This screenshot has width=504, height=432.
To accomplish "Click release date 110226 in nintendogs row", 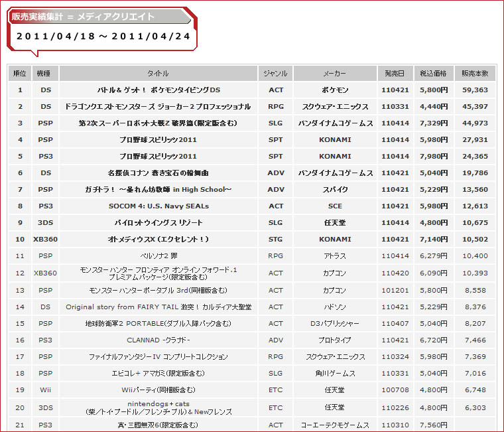I will [395, 407].
